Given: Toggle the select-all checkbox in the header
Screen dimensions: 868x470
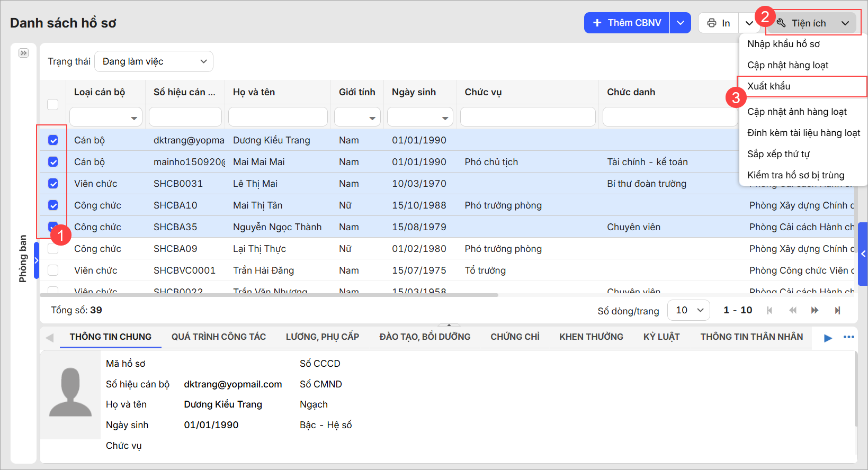Looking at the screenshot, I should (53, 104).
